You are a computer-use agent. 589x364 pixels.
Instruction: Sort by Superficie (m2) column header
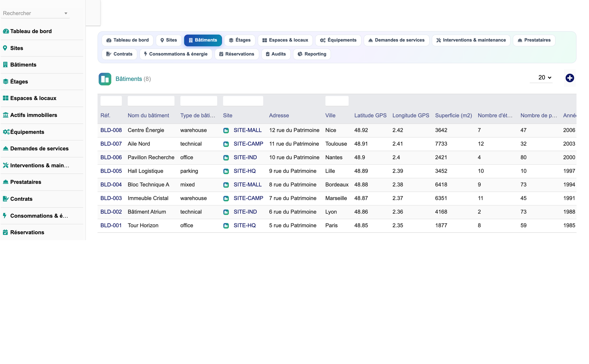tap(453, 115)
